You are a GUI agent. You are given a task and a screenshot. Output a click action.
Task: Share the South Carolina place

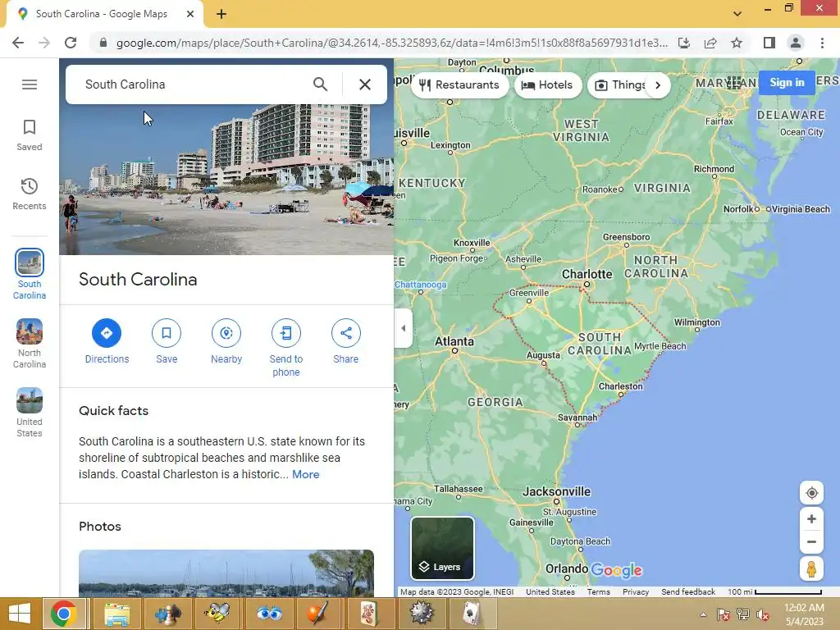(x=346, y=341)
